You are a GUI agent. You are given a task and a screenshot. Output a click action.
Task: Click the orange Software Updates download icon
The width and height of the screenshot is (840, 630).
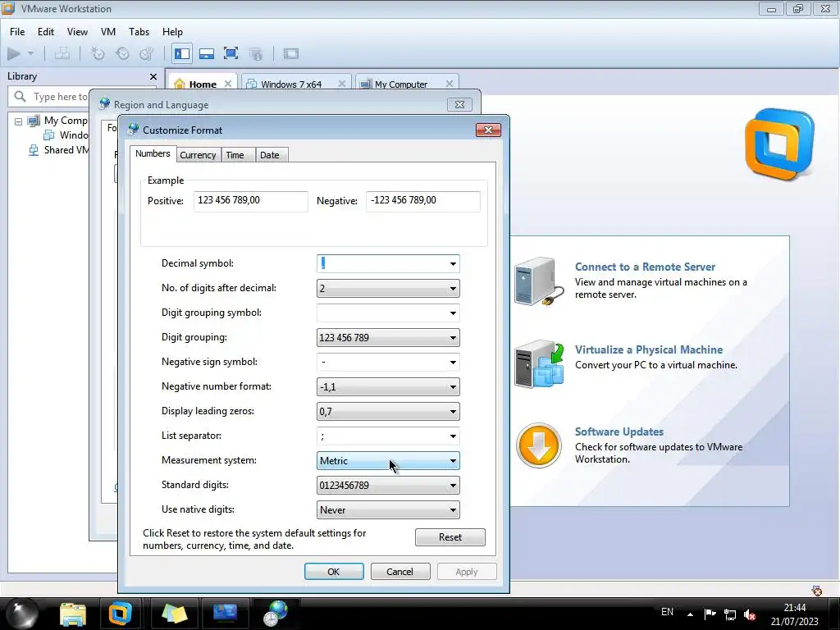coord(538,445)
